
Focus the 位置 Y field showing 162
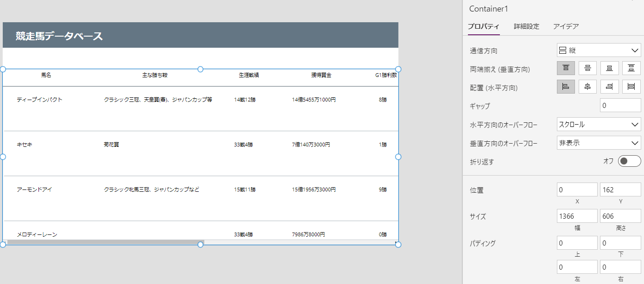point(620,189)
